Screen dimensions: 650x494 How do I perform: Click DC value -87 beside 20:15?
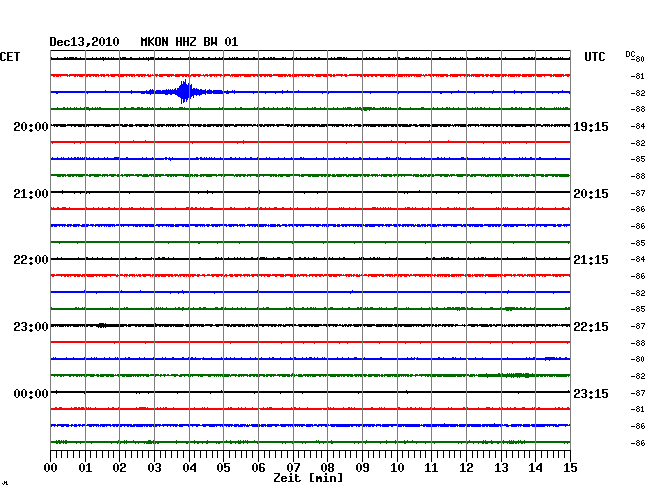coord(638,193)
